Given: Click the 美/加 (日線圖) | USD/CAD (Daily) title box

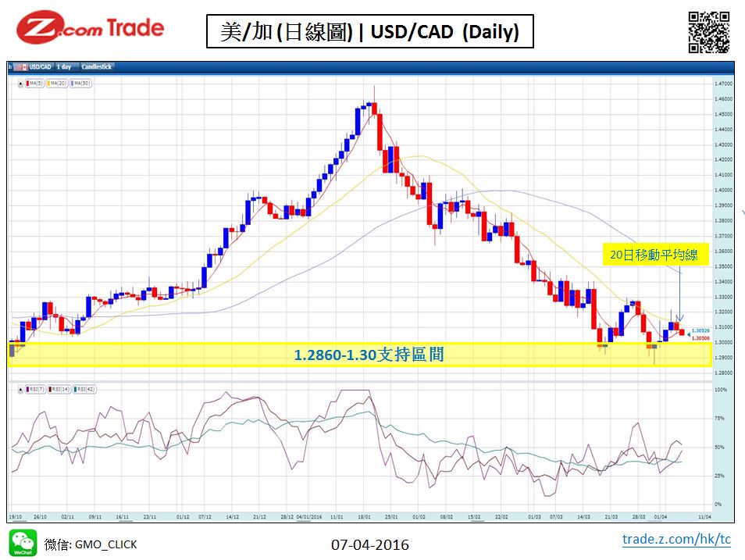Looking at the screenshot, I should pos(369,31).
